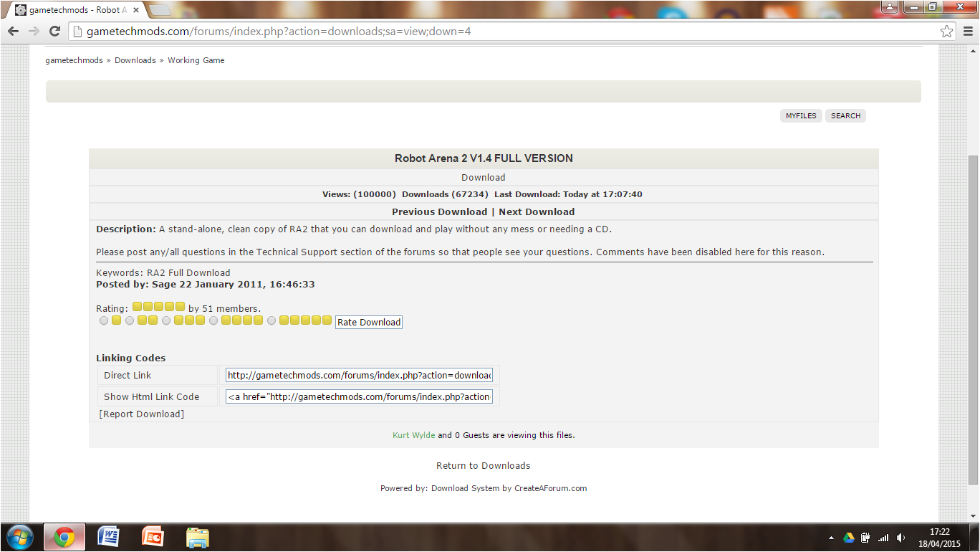980x552 pixels.
Task: Select the five-star rating radio button
Action: (x=272, y=320)
